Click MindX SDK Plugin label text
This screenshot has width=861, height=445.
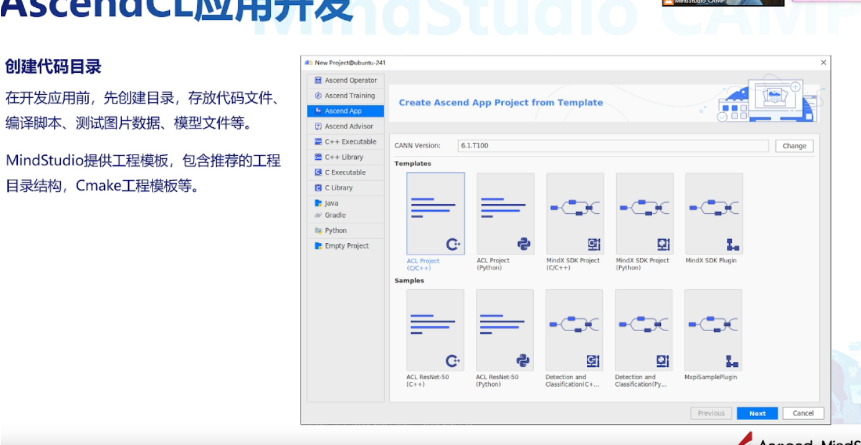(x=712, y=260)
